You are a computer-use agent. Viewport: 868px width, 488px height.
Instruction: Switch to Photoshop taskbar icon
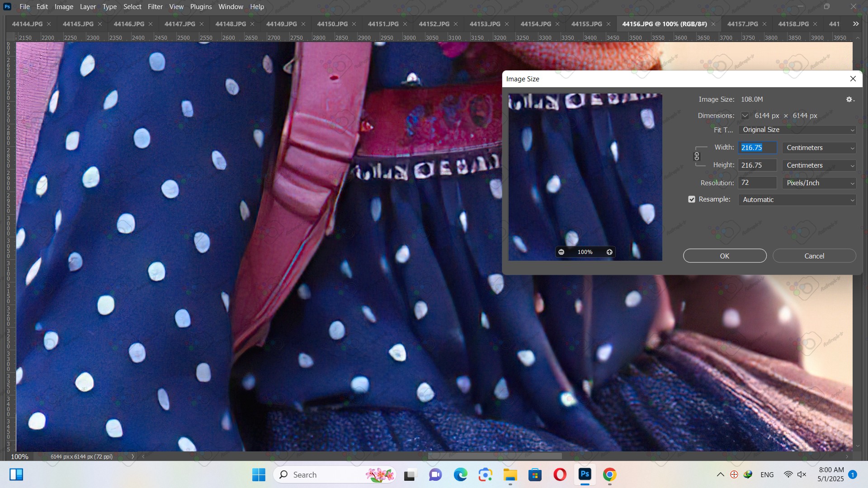[x=585, y=475]
